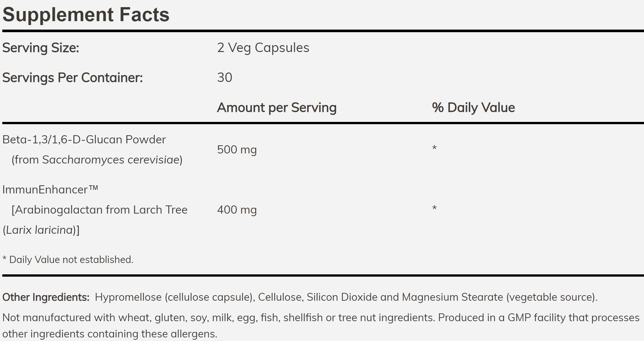The width and height of the screenshot is (644, 341).
Task: Select the Serving Size label
Action: point(41,48)
